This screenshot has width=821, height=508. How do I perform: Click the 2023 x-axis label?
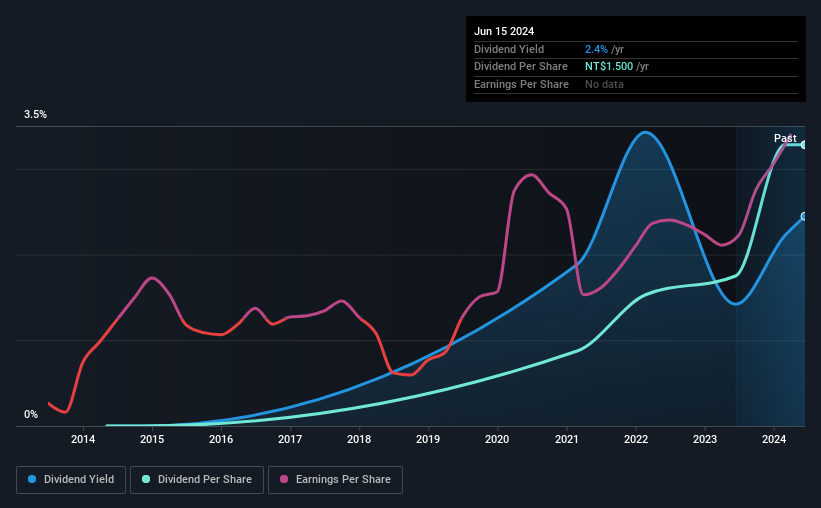click(x=705, y=439)
